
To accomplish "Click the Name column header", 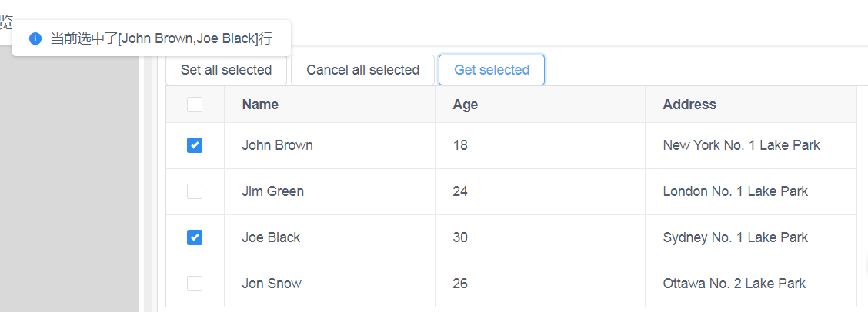I will 260,105.
